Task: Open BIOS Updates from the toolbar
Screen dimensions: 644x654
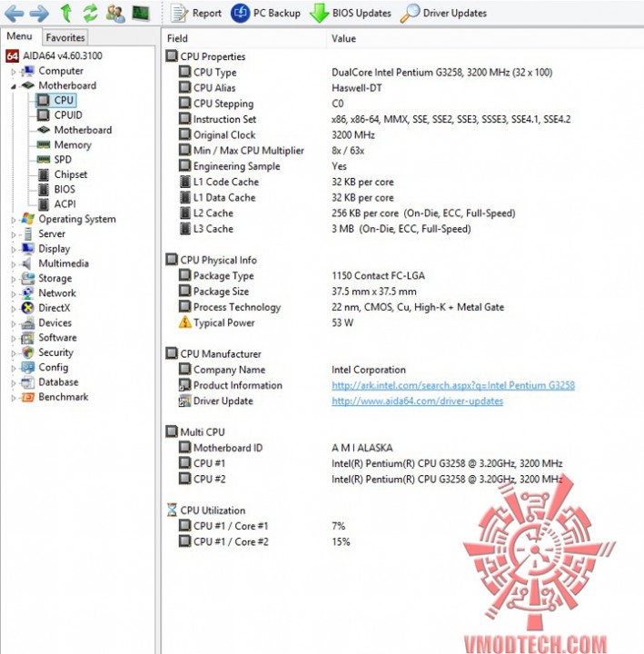Action: coord(351,14)
